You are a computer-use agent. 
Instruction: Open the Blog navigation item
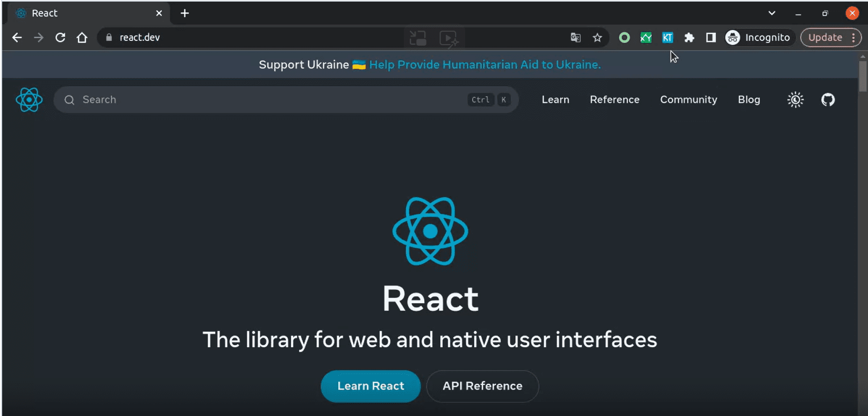(749, 99)
